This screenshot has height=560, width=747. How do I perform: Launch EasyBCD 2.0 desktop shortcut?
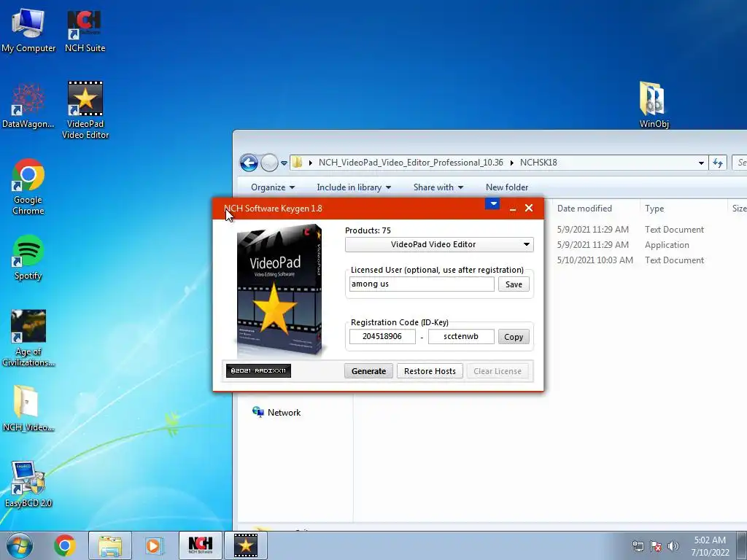(x=28, y=484)
